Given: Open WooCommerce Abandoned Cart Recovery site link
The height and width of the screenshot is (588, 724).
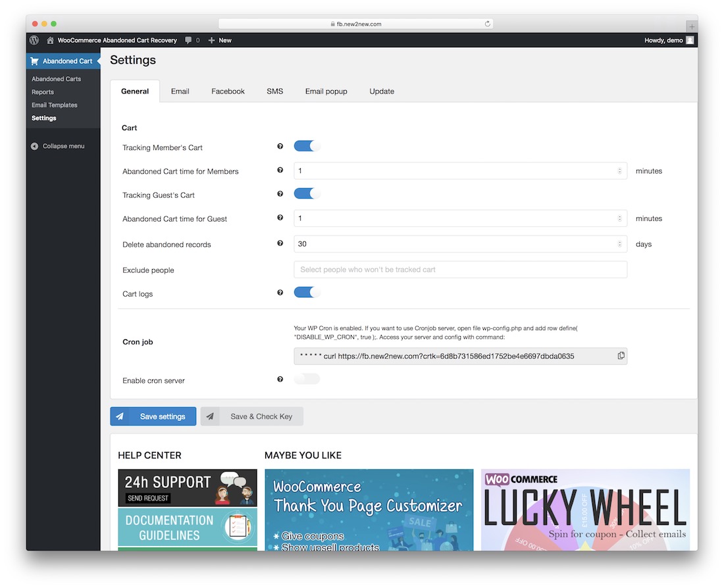Looking at the screenshot, I should click(117, 40).
